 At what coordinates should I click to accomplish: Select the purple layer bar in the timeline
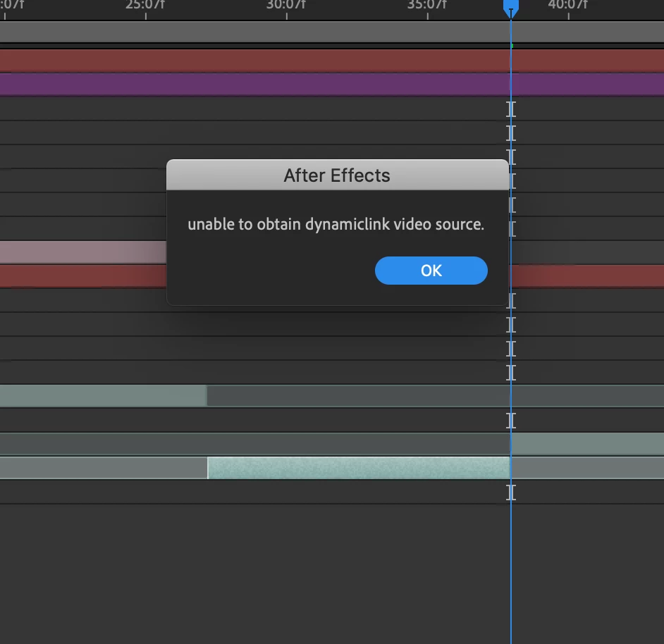[332, 85]
